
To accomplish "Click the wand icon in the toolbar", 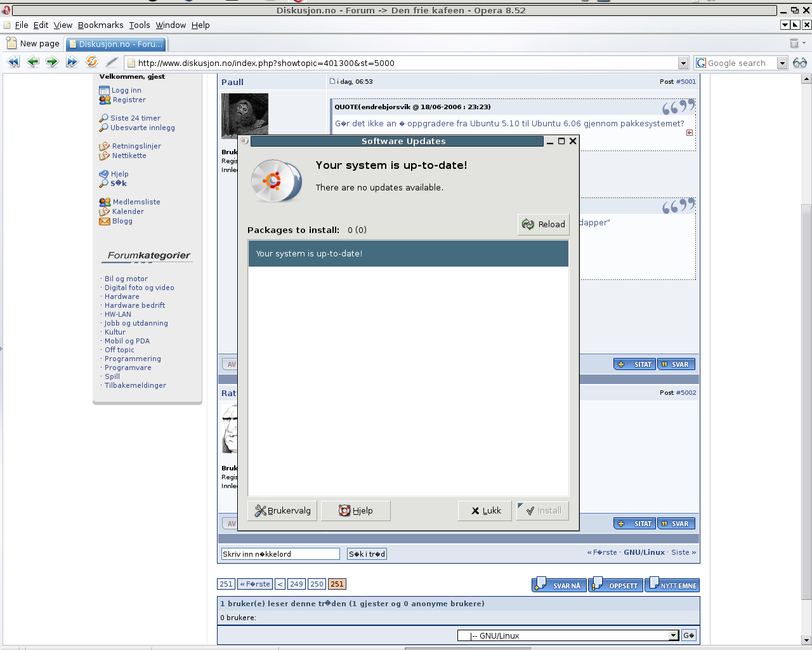I will (112, 62).
